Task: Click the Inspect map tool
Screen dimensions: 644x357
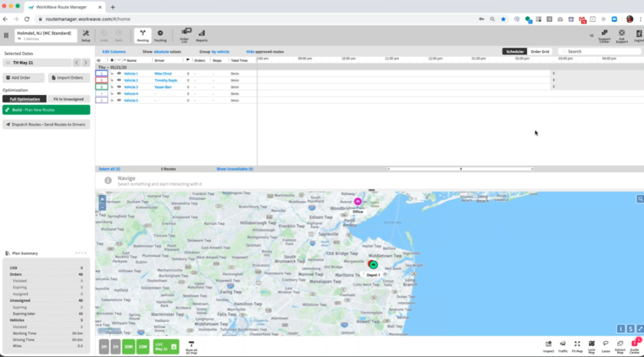Action: [548, 346]
